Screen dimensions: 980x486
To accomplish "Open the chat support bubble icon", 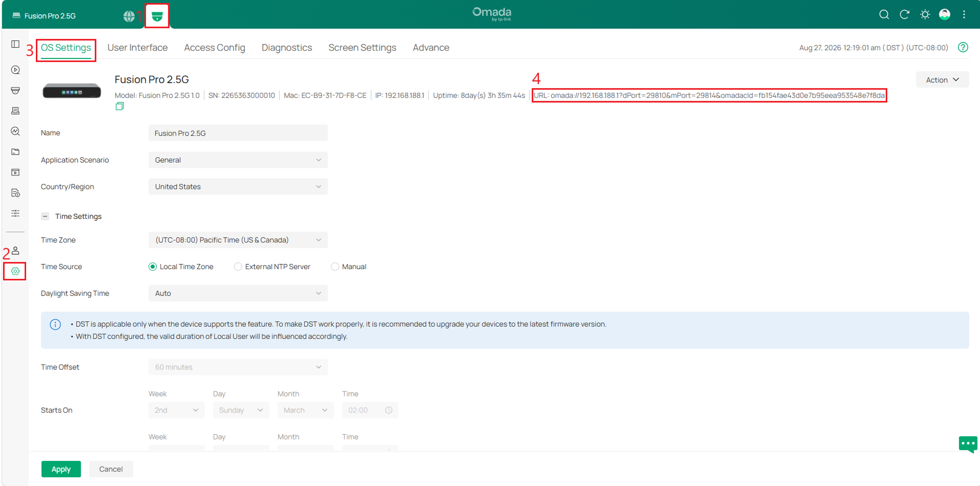I will (968, 444).
